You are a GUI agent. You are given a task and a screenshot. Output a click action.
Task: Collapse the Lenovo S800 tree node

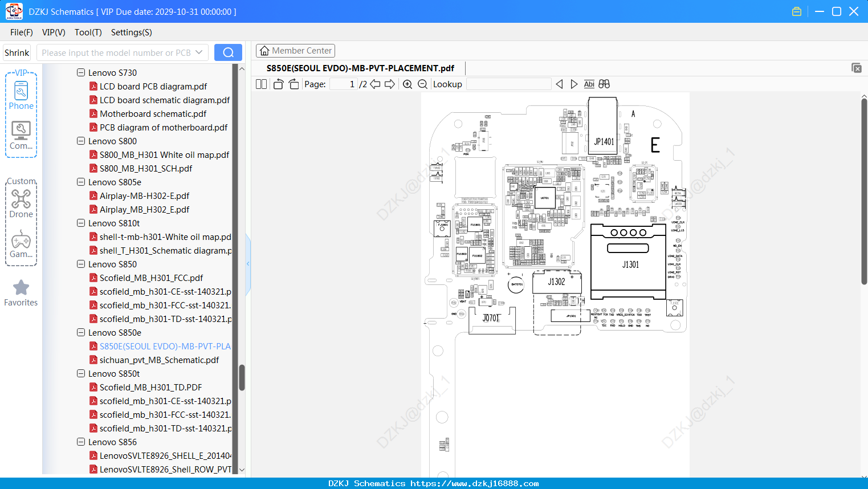pyautogui.click(x=81, y=141)
